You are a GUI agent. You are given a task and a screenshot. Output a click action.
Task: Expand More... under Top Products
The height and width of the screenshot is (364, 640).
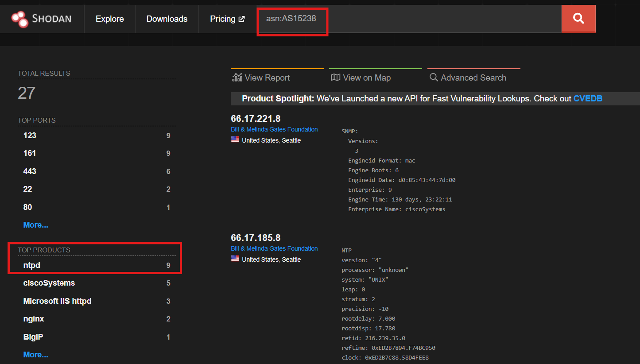pos(35,354)
